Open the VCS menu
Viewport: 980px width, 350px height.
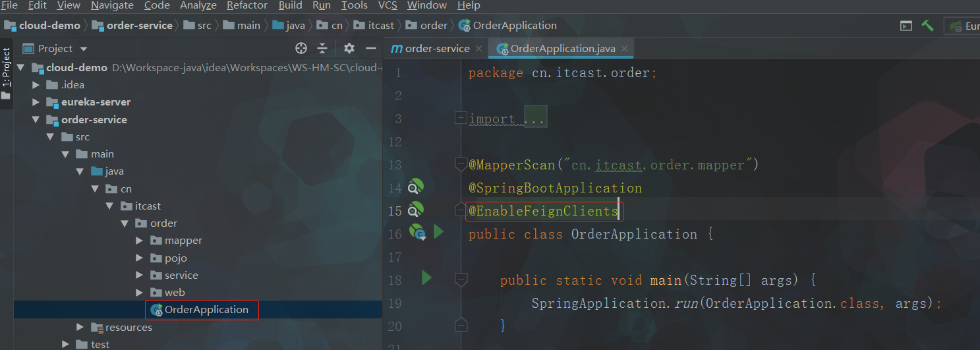point(388,5)
